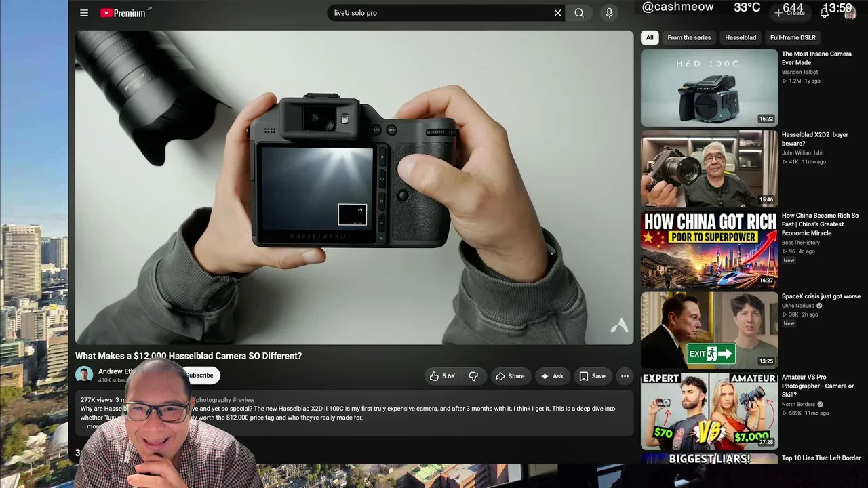Viewport: 868px width, 488px height.
Task: Open title 'How China Became Rich So Fast'
Action: click(821, 224)
